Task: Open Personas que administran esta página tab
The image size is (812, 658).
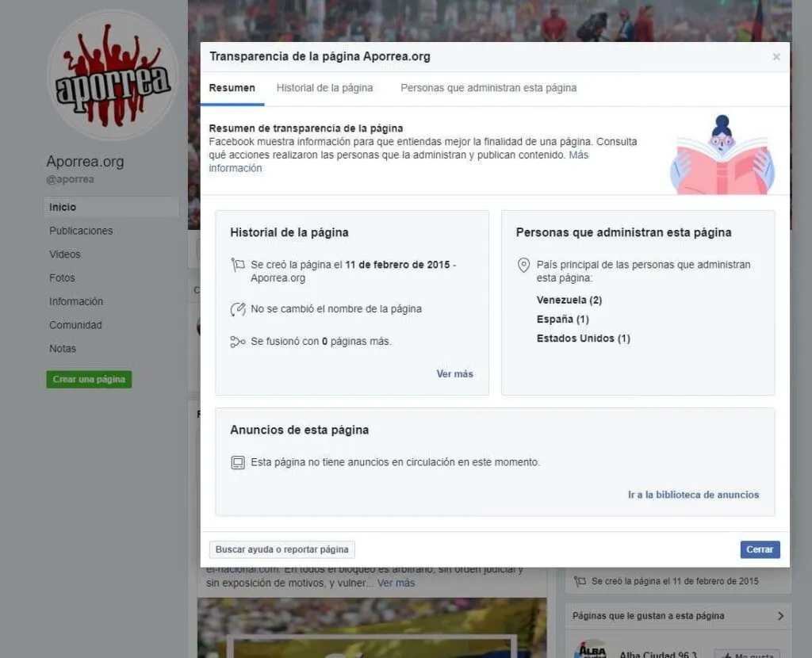Action: 488,88
